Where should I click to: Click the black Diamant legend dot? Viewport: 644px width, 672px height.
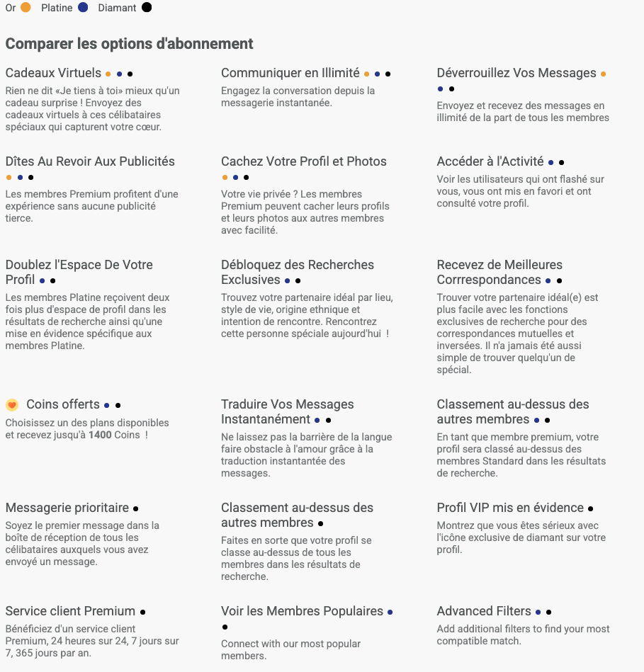pyautogui.click(x=146, y=8)
